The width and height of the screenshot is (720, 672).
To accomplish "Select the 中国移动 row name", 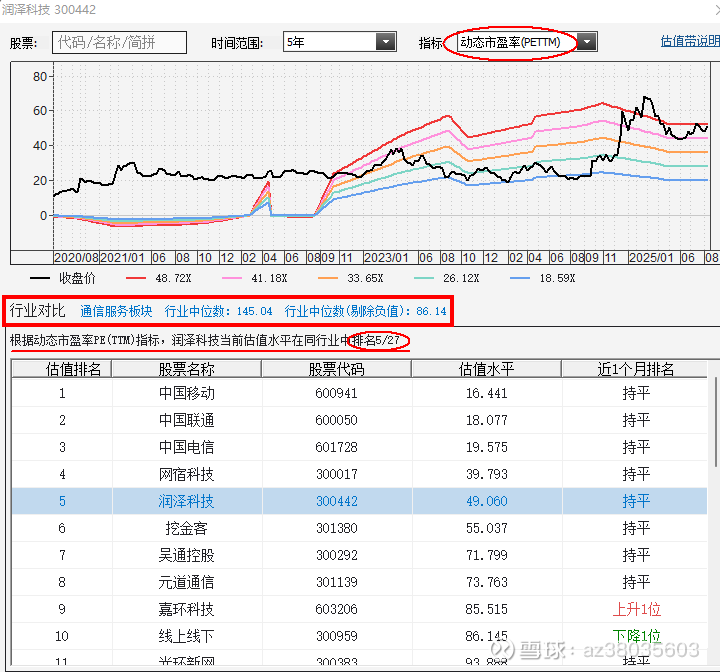I will [x=186, y=393].
